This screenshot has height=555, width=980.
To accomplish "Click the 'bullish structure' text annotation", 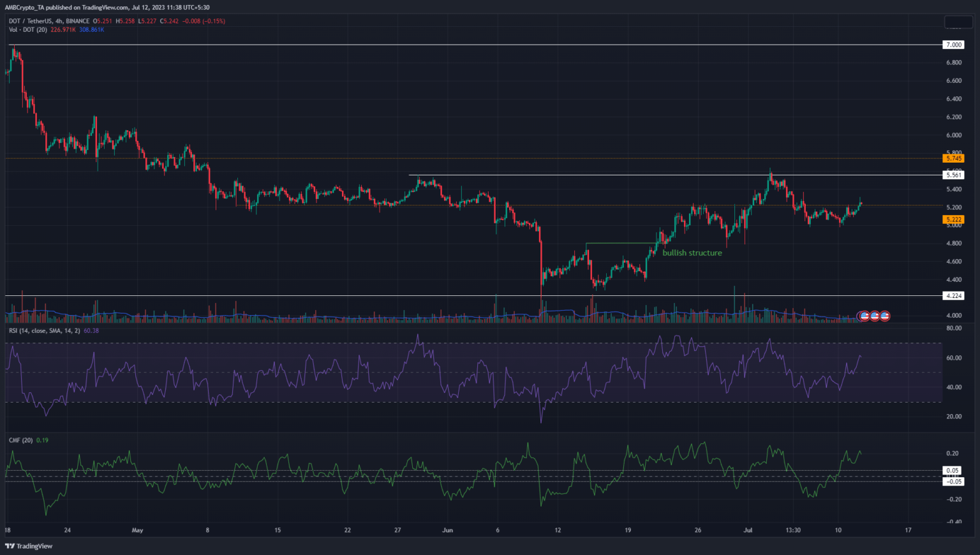I will (692, 253).
